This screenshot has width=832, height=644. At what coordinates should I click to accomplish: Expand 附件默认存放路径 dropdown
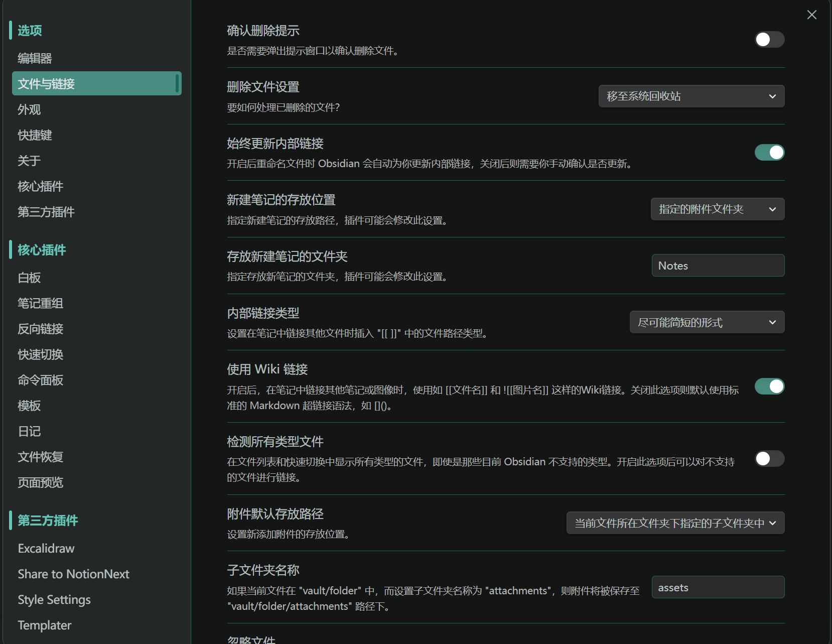coord(675,524)
